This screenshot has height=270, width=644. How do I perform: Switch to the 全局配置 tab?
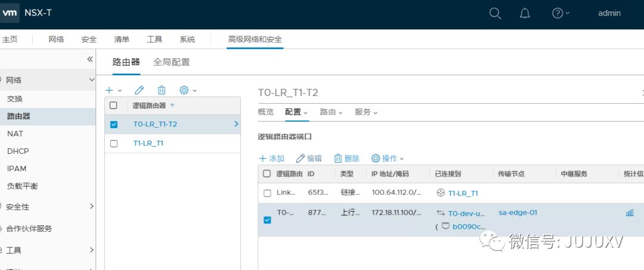172,62
